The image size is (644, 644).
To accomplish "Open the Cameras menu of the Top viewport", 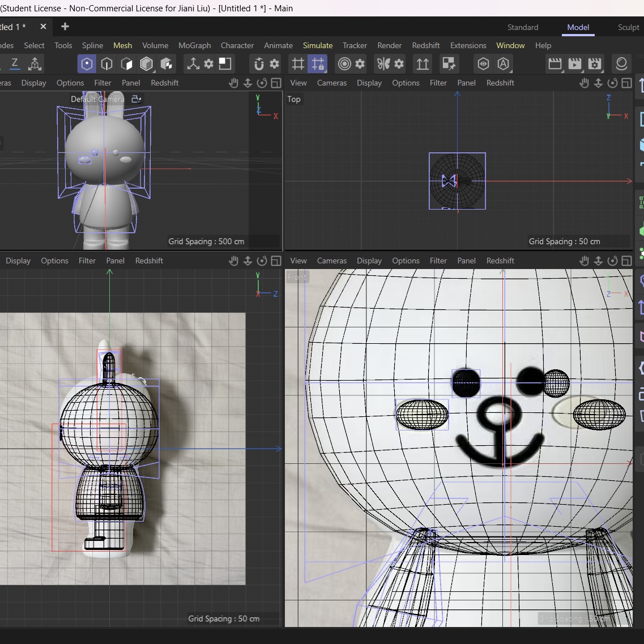I will click(x=332, y=83).
